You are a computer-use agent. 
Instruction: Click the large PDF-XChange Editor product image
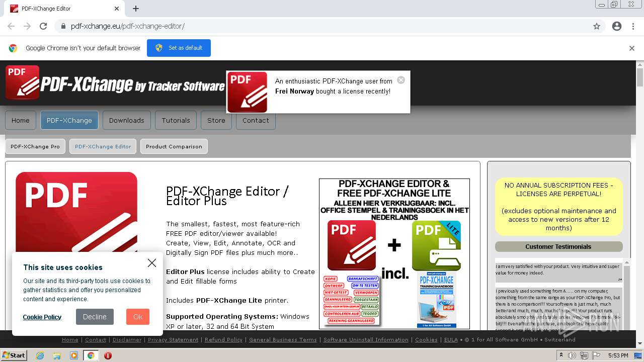(x=76, y=212)
